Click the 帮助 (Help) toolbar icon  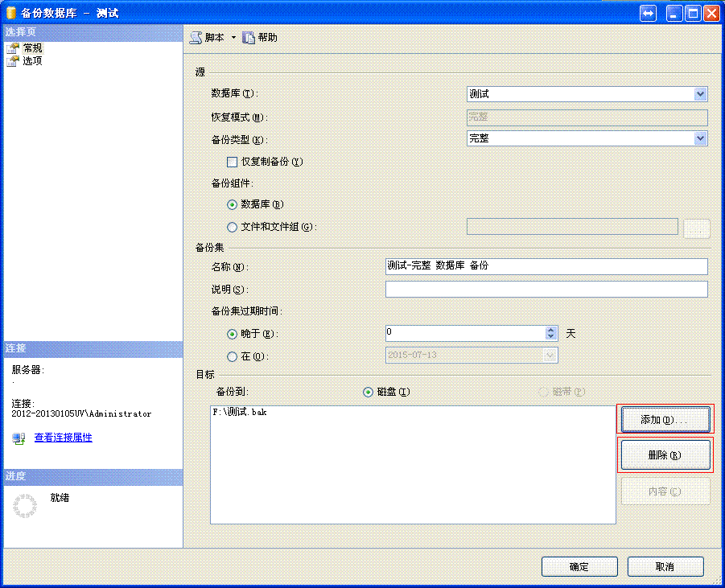pos(249,38)
